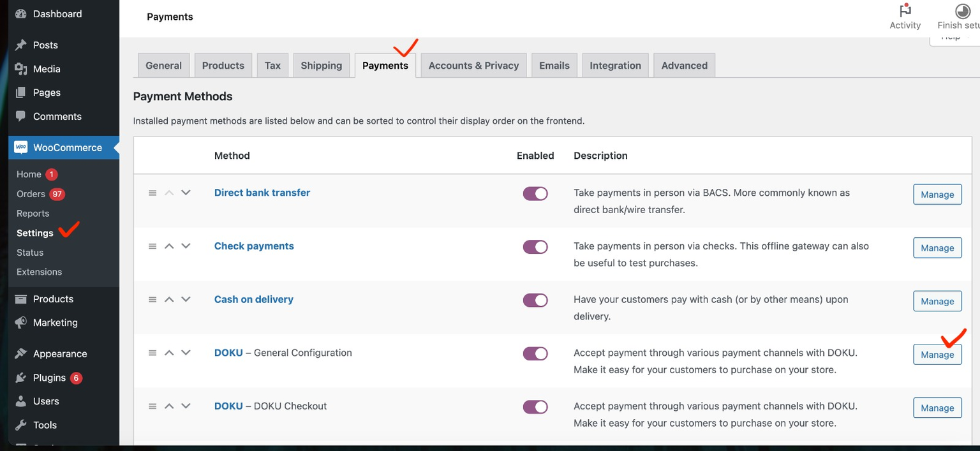Move Direct bank transfer down with arrow
Screen dimensions: 980x451
186,193
